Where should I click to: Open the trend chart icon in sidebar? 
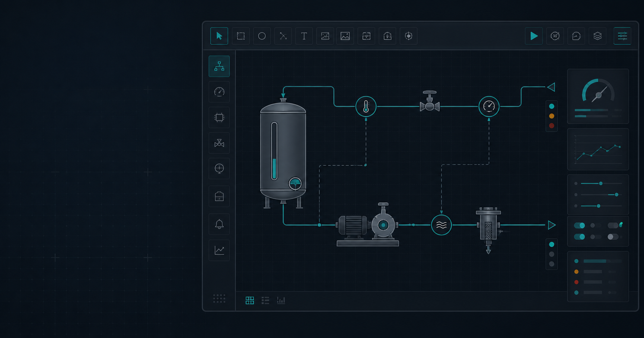(x=219, y=250)
